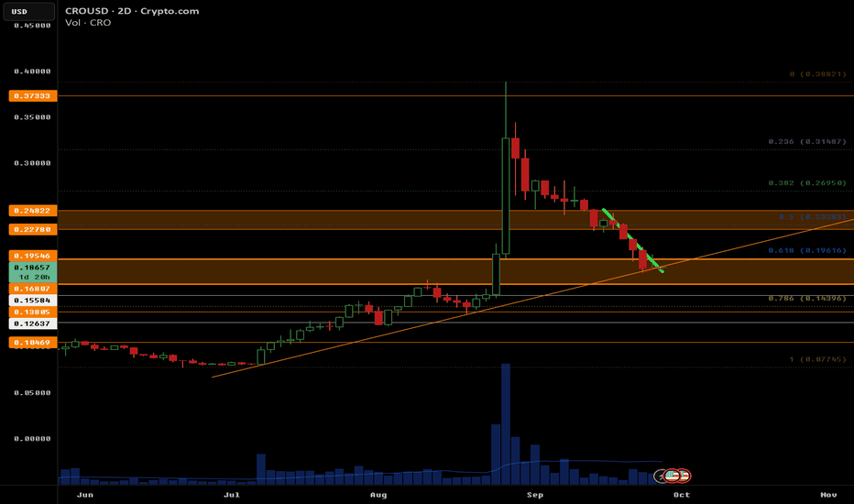
Task: Click the rightmost flag event icon
Action: (684, 476)
